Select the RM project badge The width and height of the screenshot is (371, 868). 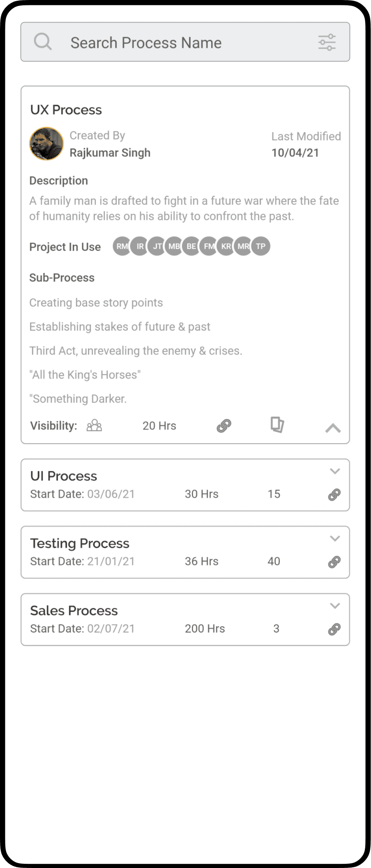(x=121, y=246)
